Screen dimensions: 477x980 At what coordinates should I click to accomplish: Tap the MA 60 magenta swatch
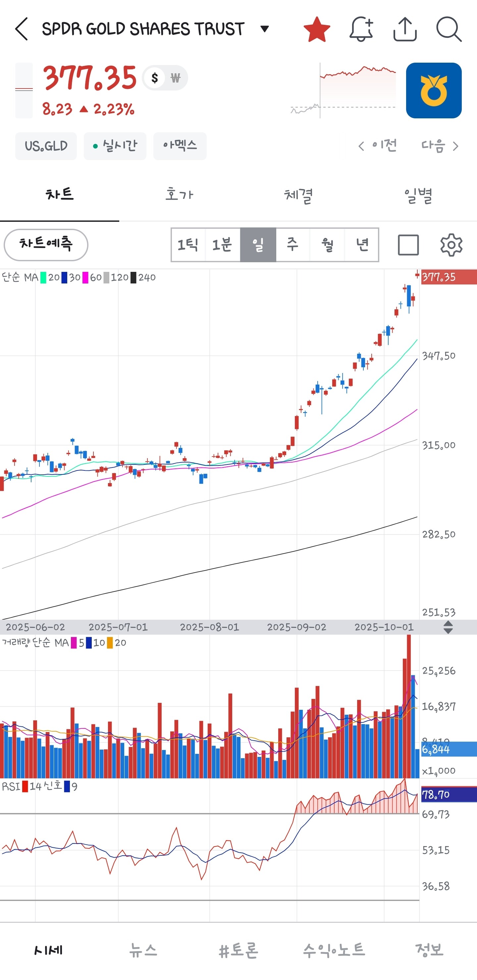[85, 277]
